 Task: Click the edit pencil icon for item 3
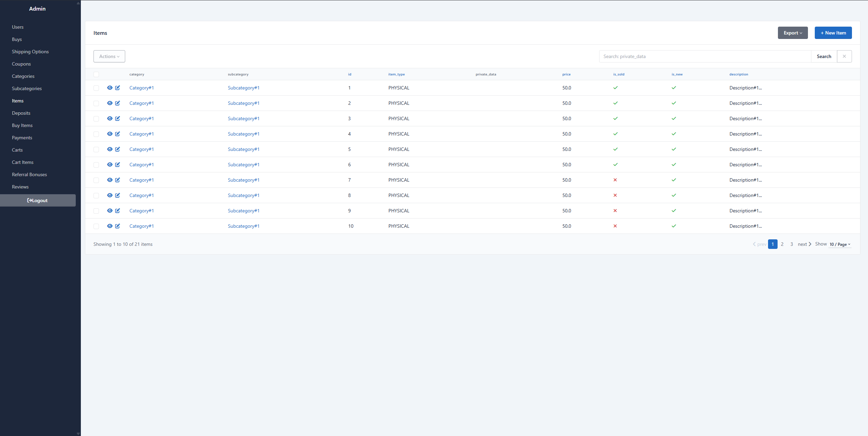(117, 118)
